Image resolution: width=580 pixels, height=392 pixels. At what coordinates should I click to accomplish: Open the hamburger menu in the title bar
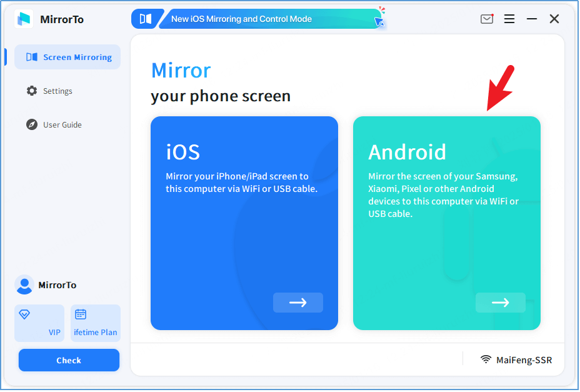tap(509, 19)
